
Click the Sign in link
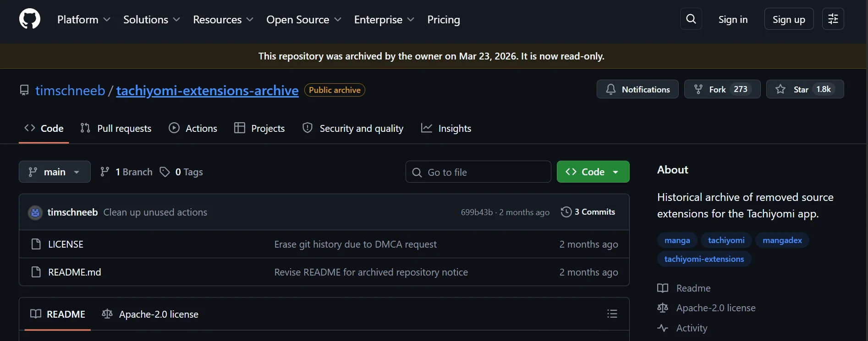pyautogui.click(x=733, y=19)
